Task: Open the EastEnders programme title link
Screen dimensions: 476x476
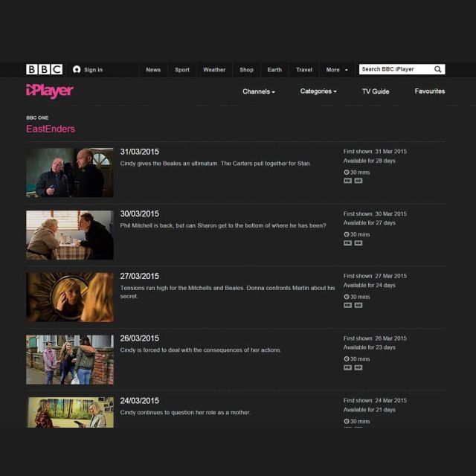Action: click(51, 129)
